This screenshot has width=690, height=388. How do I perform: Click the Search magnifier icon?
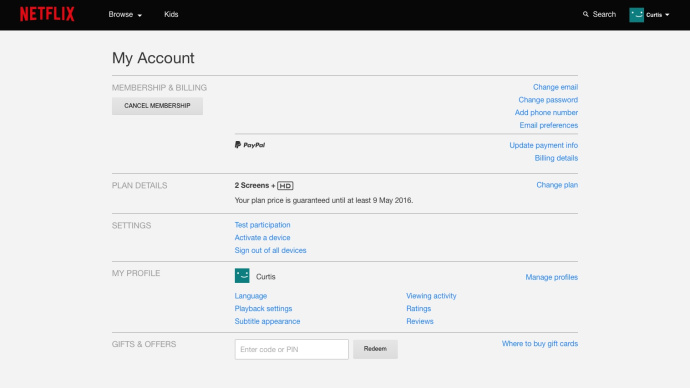point(586,14)
